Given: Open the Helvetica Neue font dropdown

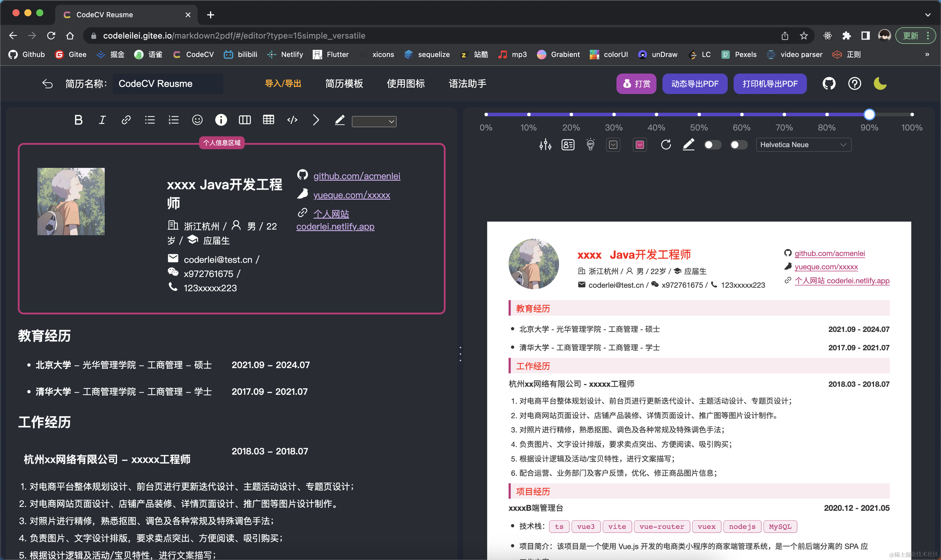Looking at the screenshot, I should click(803, 145).
